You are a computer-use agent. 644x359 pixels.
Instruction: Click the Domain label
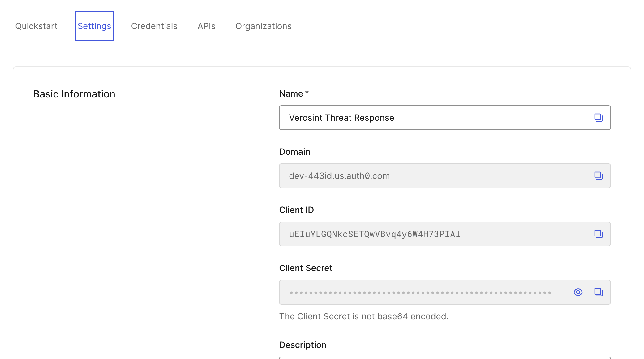click(294, 152)
